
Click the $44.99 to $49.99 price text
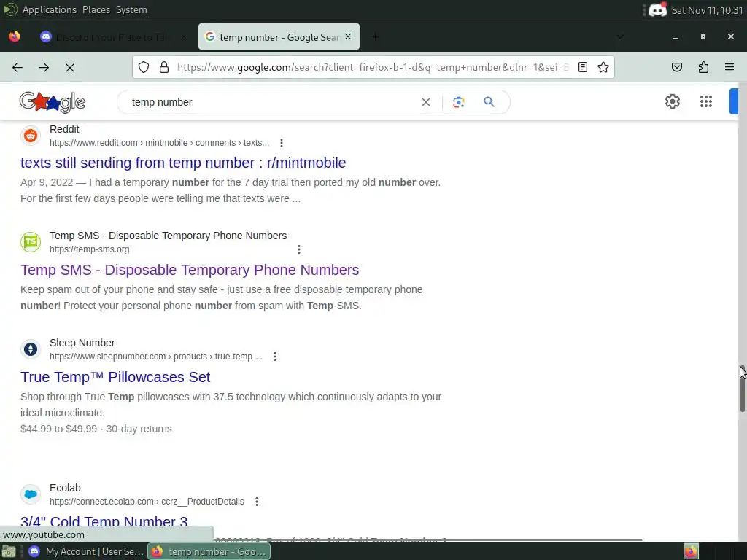58,429
